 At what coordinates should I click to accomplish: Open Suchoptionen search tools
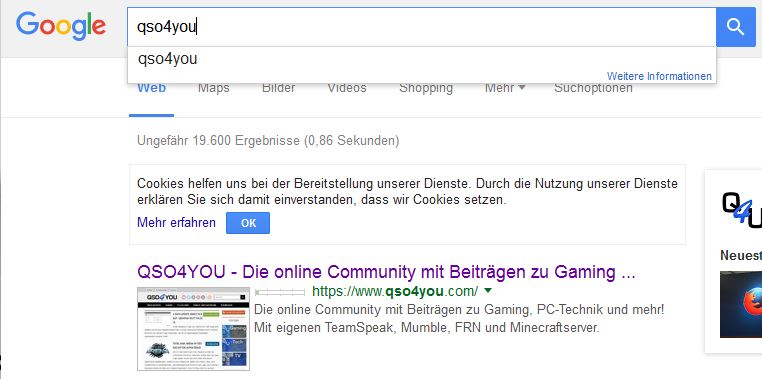pyautogui.click(x=593, y=88)
